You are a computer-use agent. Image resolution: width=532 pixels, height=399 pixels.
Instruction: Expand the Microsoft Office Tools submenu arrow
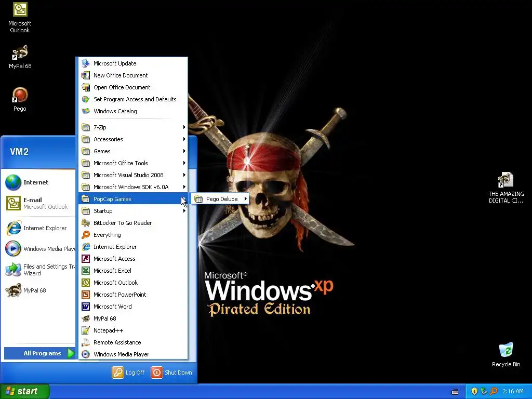click(184, 163)
